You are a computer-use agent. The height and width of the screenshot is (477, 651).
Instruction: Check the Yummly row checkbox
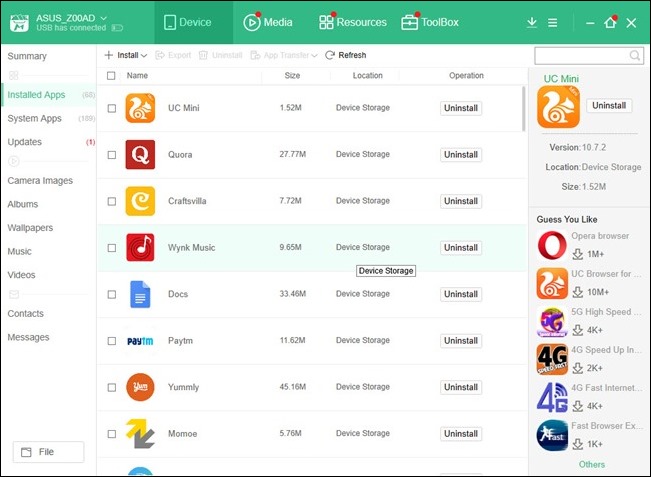click(x=112, y=387)
